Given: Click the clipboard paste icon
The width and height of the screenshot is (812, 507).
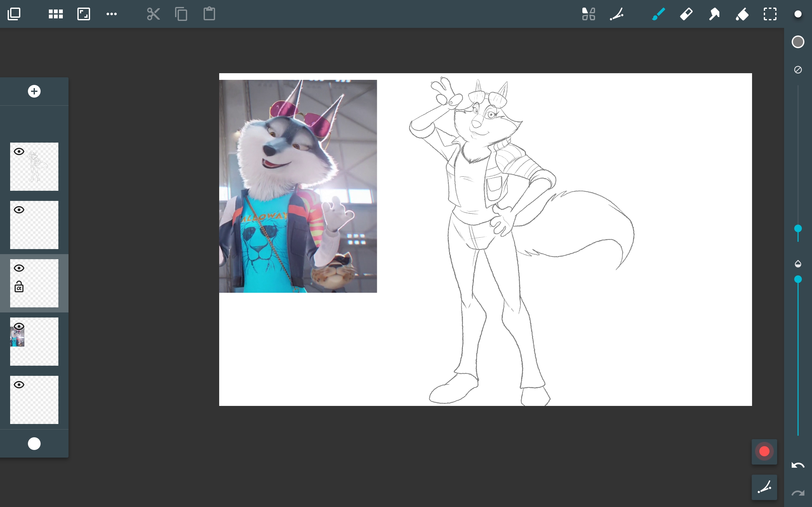Looking at the screenshot, I should (x=209, y=14).
